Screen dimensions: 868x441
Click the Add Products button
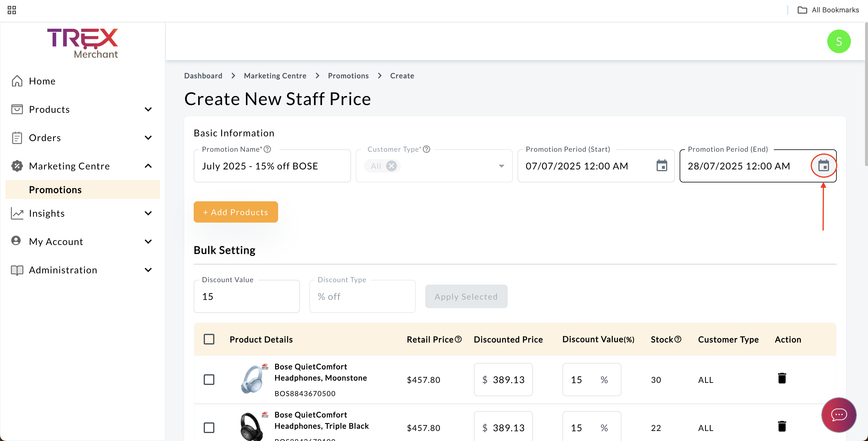[236, 212]
